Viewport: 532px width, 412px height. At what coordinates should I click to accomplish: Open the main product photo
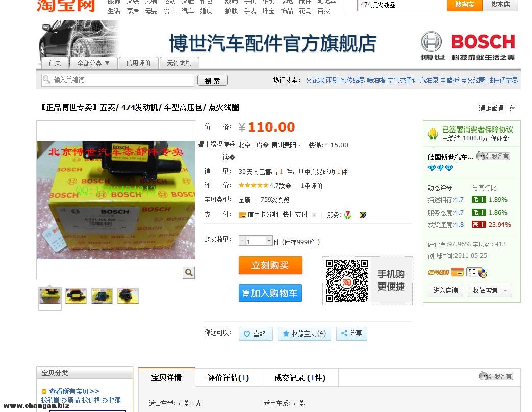pyautogui.click(x=116, y=200)
